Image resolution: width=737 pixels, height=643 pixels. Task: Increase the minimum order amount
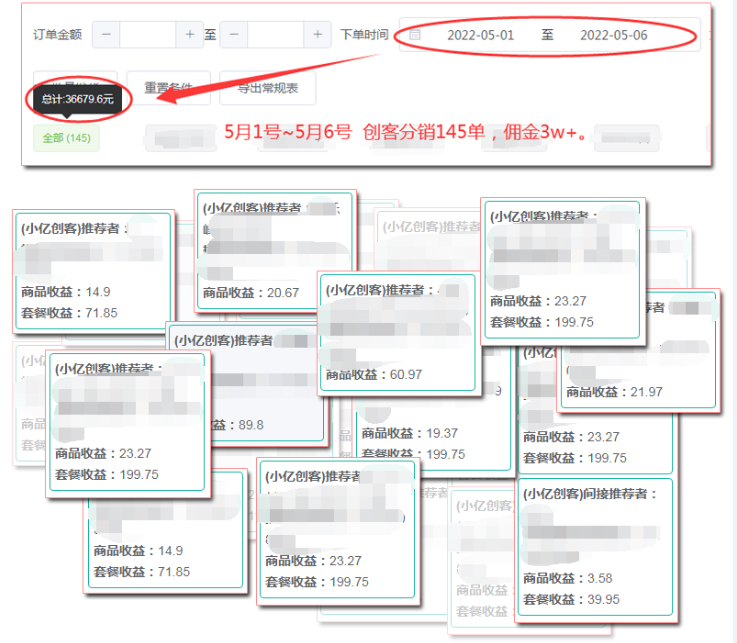[x=190, y=34]
